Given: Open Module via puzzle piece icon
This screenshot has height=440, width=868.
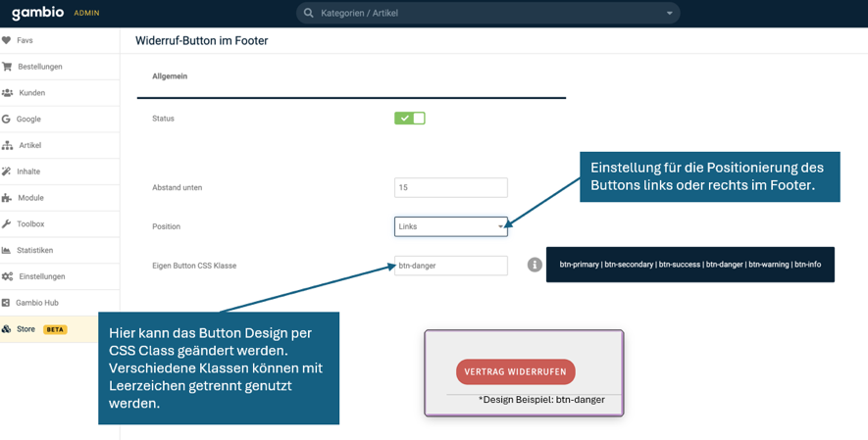Looking at the screenshot, I should 7,198.
